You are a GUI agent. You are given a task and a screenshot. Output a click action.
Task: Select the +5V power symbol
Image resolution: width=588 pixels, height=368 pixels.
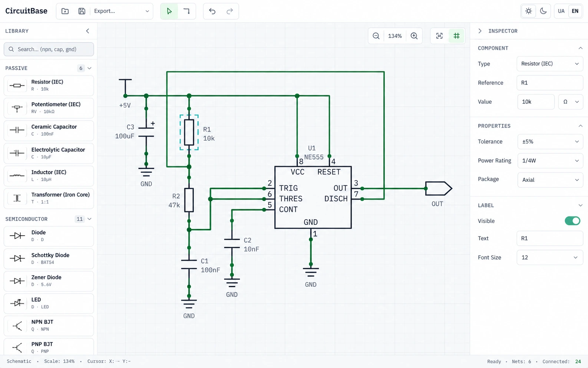click(125, 88)
